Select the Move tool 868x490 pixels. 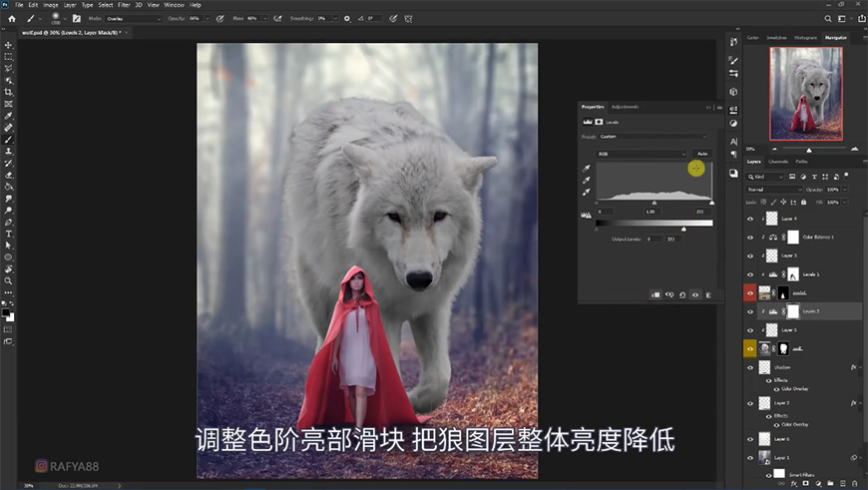8,45
